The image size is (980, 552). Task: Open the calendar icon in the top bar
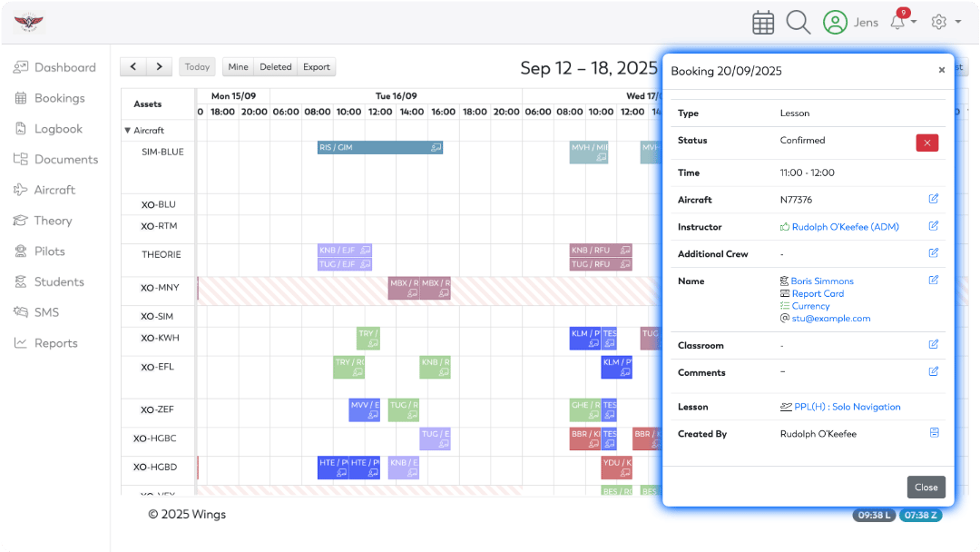[x=763, y=21]
